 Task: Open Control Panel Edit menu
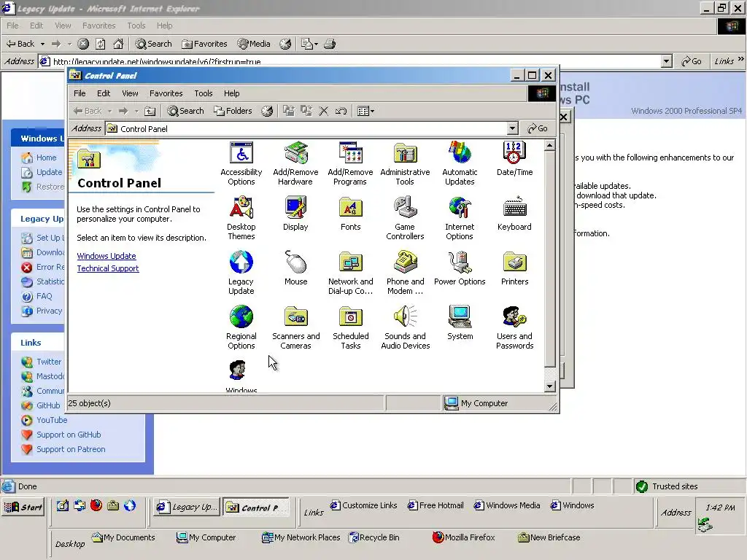click(x=104, y=93)
